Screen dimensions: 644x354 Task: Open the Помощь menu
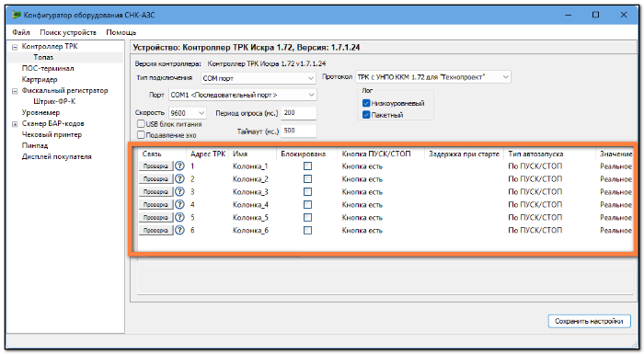[x=121, y=32]
